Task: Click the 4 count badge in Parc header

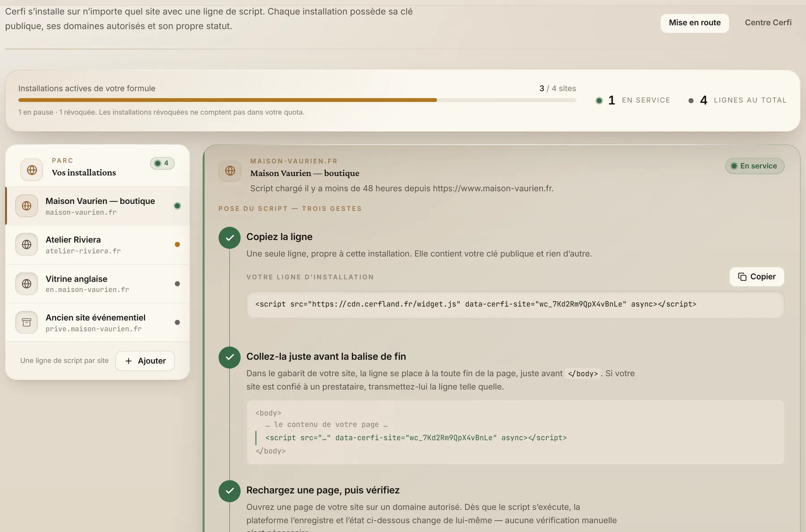Action: pos(162,163)
